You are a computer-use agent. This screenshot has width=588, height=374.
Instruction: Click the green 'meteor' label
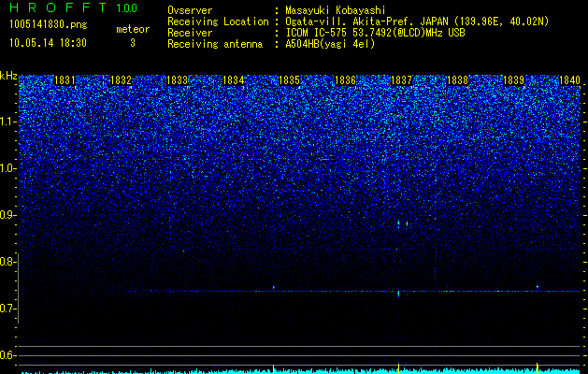point(133,29)
